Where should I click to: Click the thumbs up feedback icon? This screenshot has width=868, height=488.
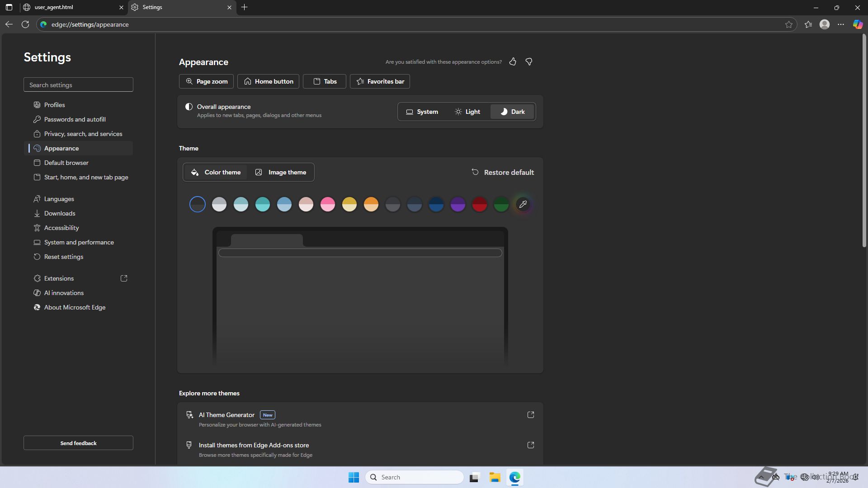coord(513,61)
